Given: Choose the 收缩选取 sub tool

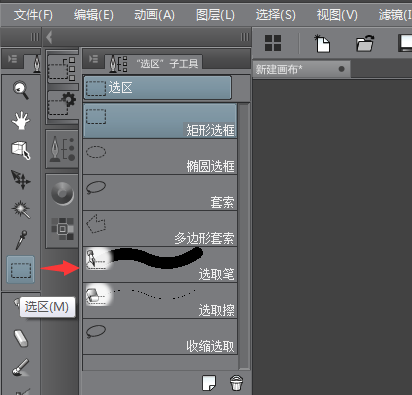Looking at the screenshot, I should (x=160, y=337).
